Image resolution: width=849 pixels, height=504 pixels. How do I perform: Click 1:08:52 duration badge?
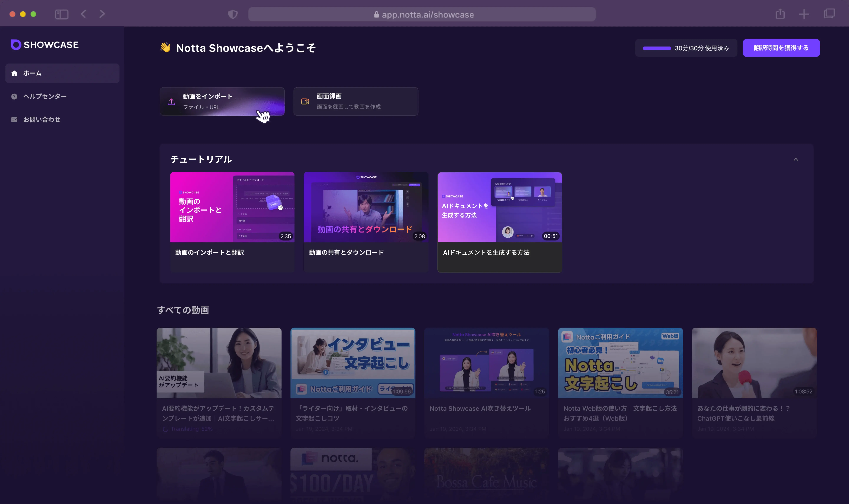[x=803, y=392]
